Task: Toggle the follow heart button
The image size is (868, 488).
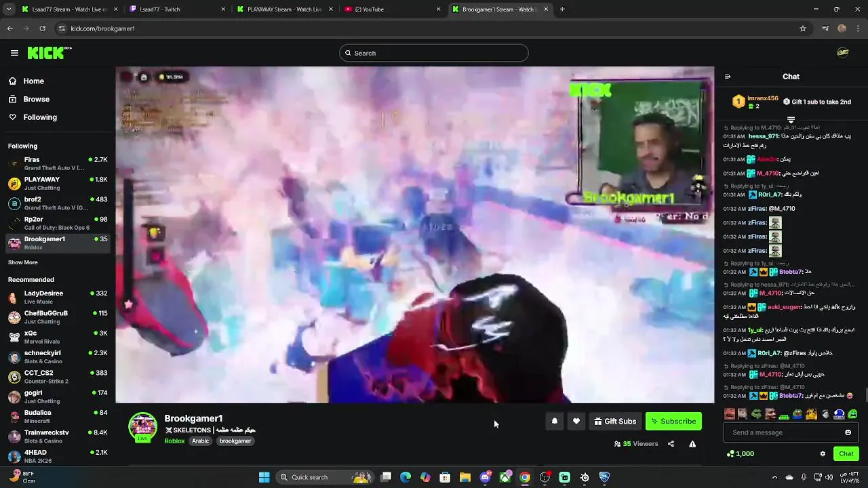Action: coord(576,421)
